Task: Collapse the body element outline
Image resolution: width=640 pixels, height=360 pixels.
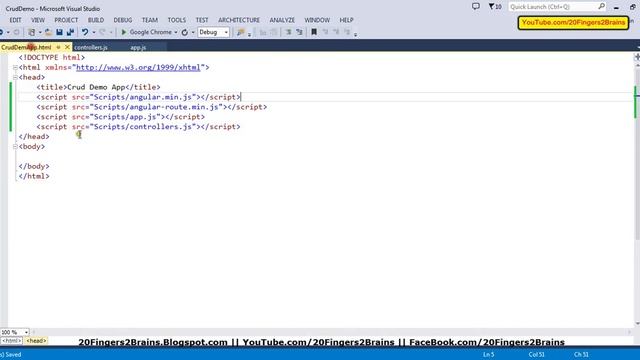Action: coord(15,147)
